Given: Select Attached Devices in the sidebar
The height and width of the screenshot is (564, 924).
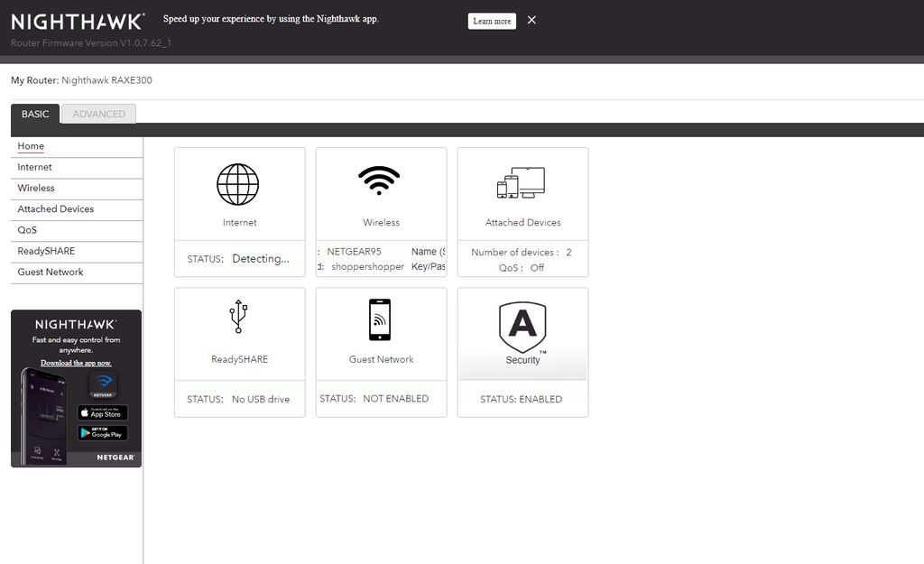Looking at the screenshot, I should coord(55,209).
